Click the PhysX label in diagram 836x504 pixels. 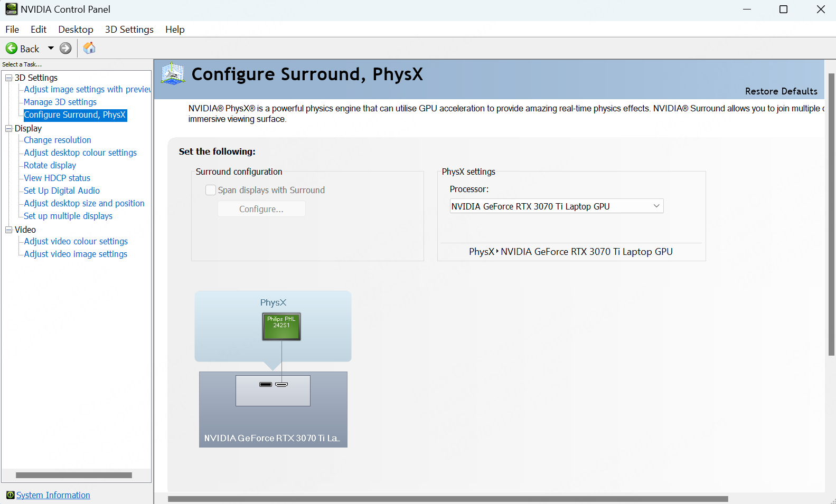coord(273,302)
